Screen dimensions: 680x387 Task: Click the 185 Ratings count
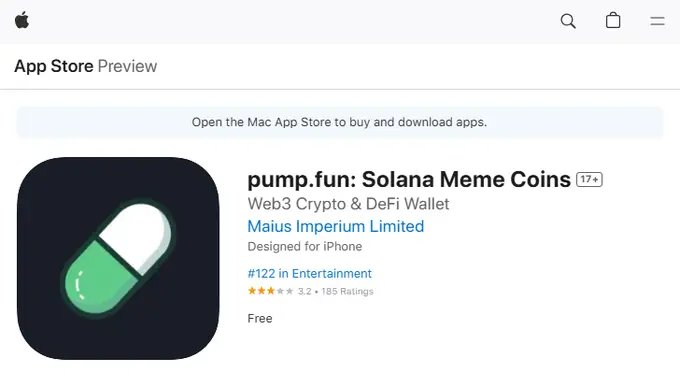pyautogui.click(x=347, y=291)
